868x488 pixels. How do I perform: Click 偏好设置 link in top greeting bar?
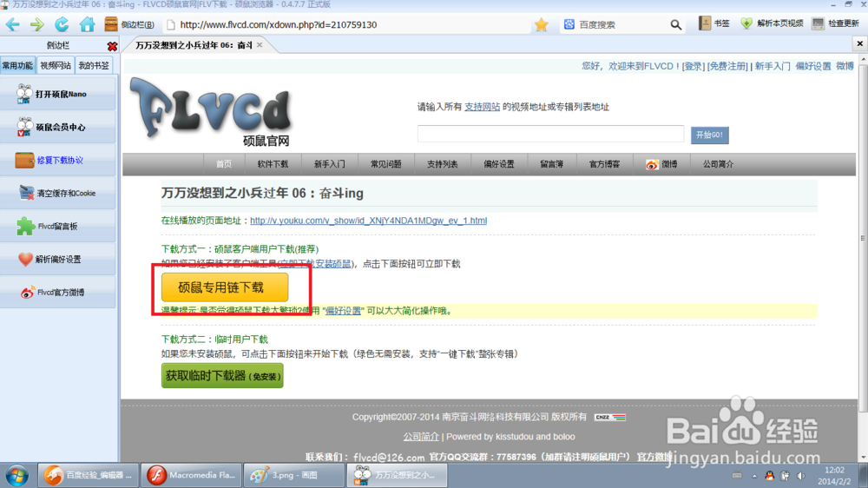coord(813,66)
